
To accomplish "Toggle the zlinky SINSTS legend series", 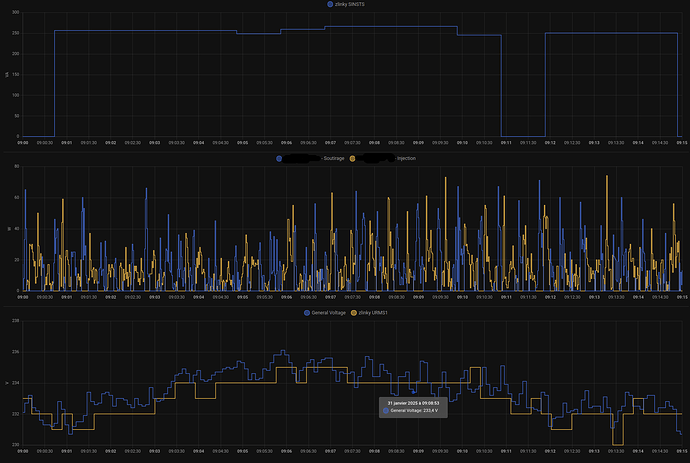I will (x=350, y=5).
